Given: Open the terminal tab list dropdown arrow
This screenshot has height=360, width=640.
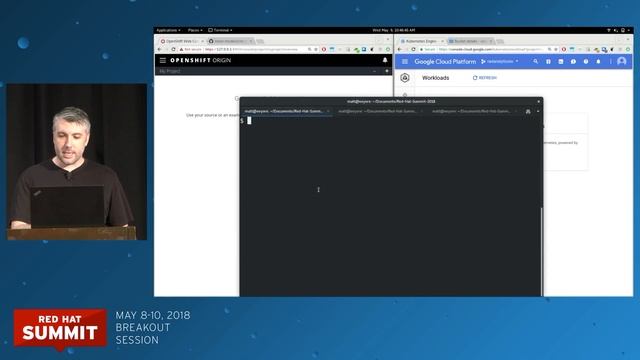Looking at the screenshot, I should click(x=538, y=111).
